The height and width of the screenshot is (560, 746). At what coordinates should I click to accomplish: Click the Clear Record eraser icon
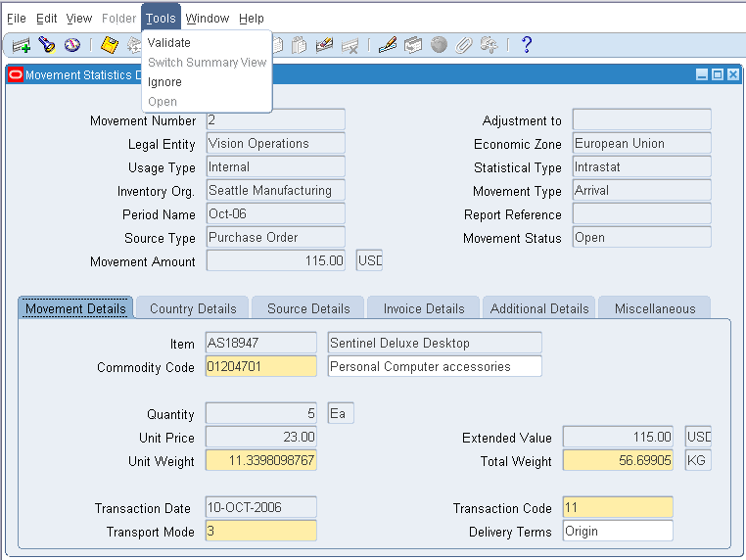(x=324, y=45)
